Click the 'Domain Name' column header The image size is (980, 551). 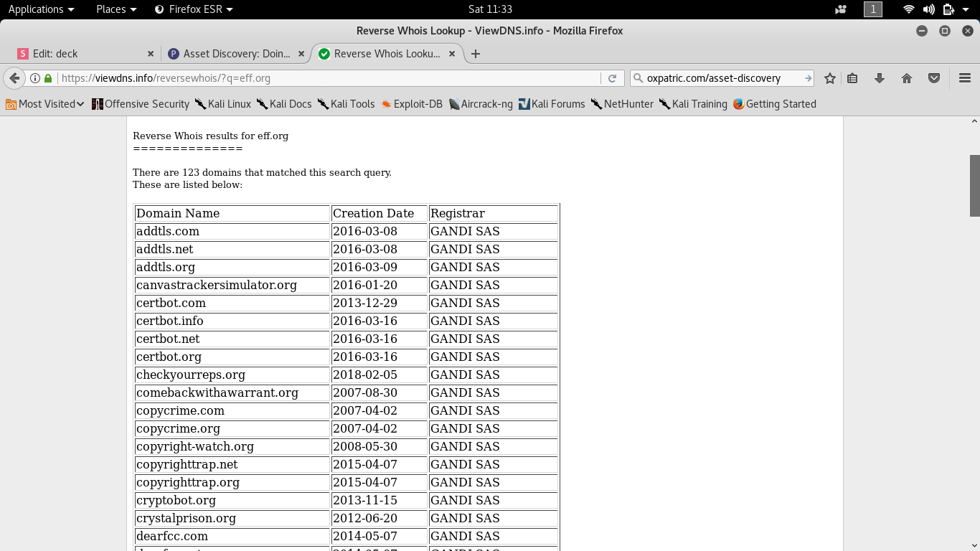[232, 214]
